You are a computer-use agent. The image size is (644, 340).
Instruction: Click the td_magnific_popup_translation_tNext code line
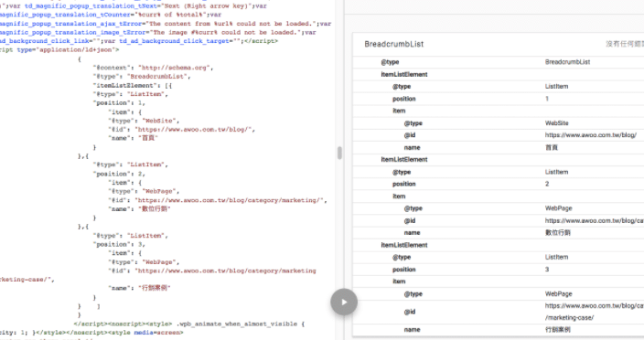pyautogui.click(x=134, y=6)
